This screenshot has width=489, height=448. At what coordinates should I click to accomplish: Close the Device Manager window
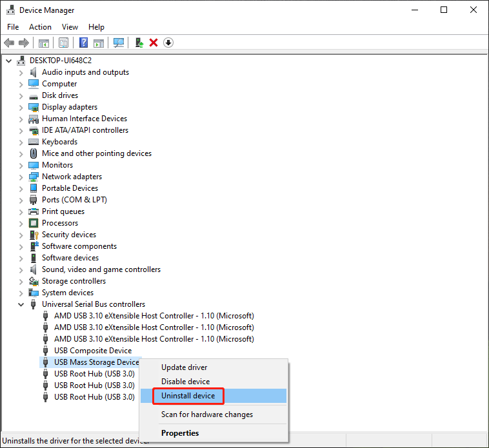(x=473, y=10)
